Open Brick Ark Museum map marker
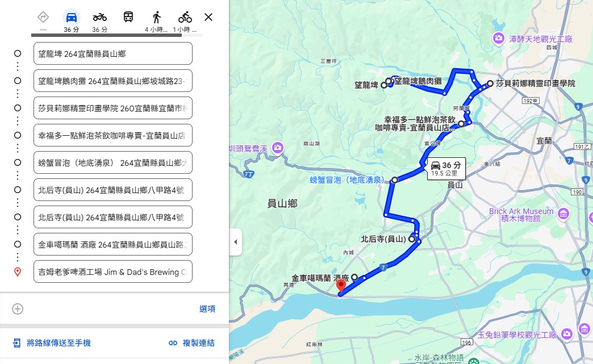Viewport: 593px width, 364px height. pyautogui.click(x=563, y=214)
